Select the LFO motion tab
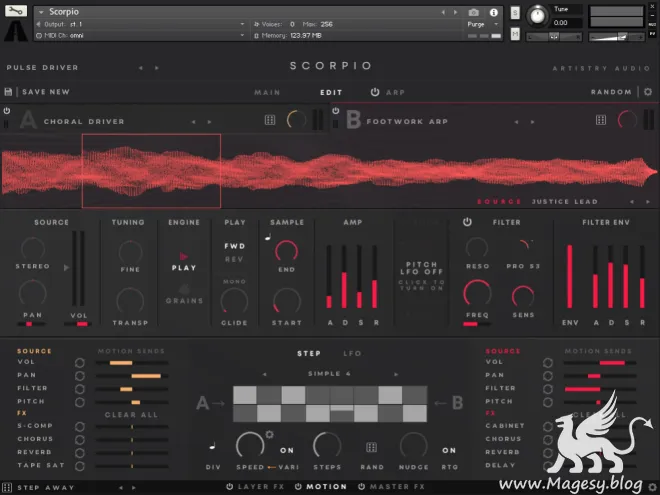 352,354
